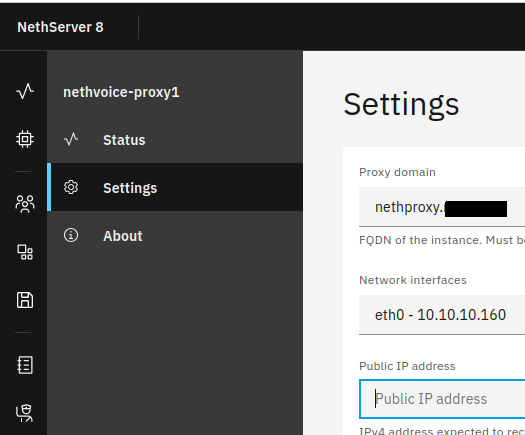Click the Settings page heading
This screenshot has width=525, height=435.
coord(401,105)
